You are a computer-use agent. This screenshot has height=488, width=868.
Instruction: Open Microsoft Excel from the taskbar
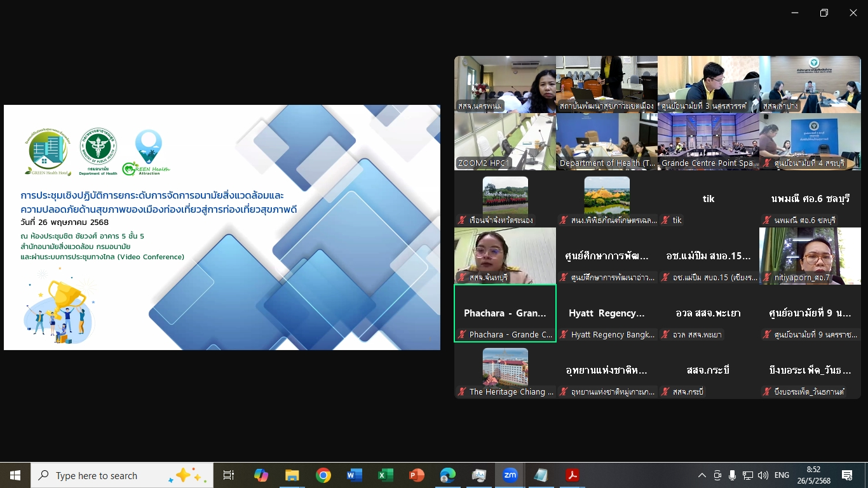click(385, 475)
